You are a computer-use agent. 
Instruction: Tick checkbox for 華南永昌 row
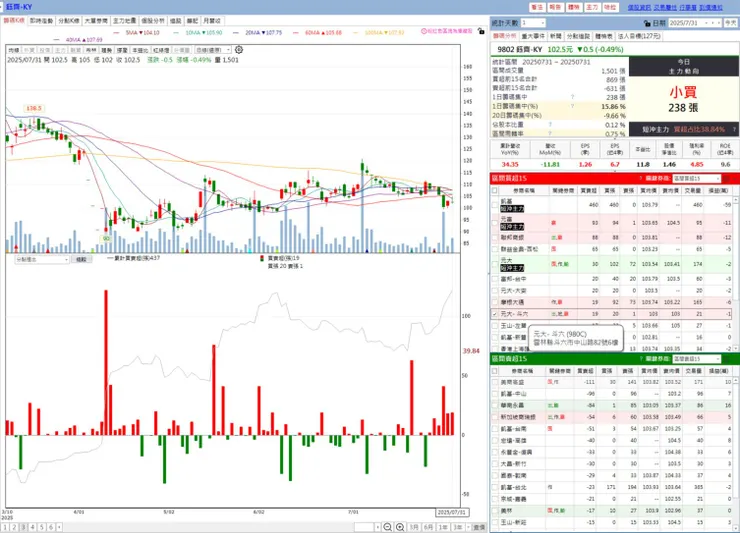pyautogui.click(x=495, y=406)
